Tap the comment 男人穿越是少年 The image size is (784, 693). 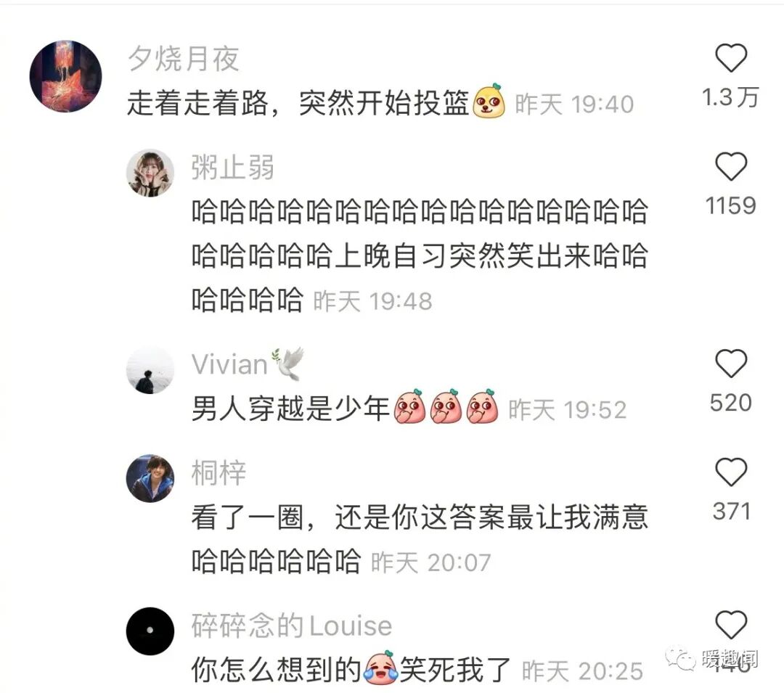tap(290, 409)
